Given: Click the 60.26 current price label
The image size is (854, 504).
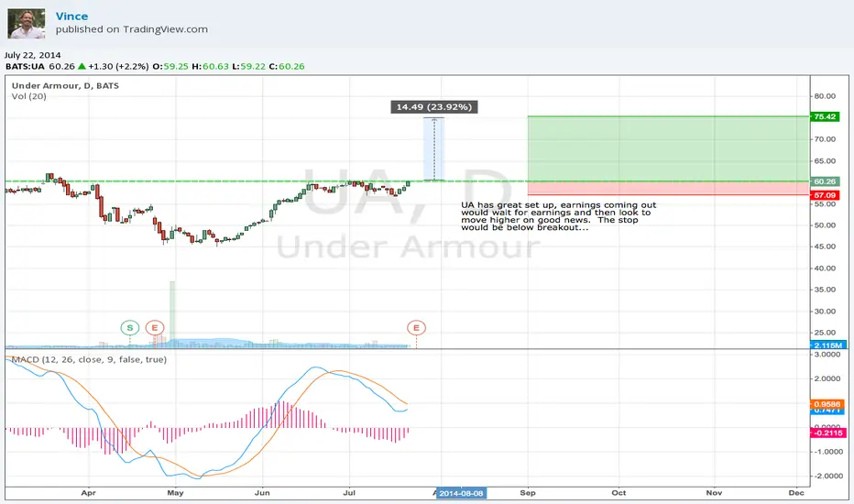Looking at the screenshot, I should tap(825, 181).
